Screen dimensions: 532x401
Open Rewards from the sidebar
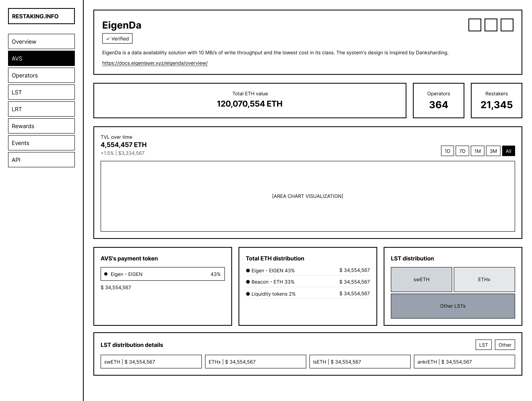pos(41,126)
